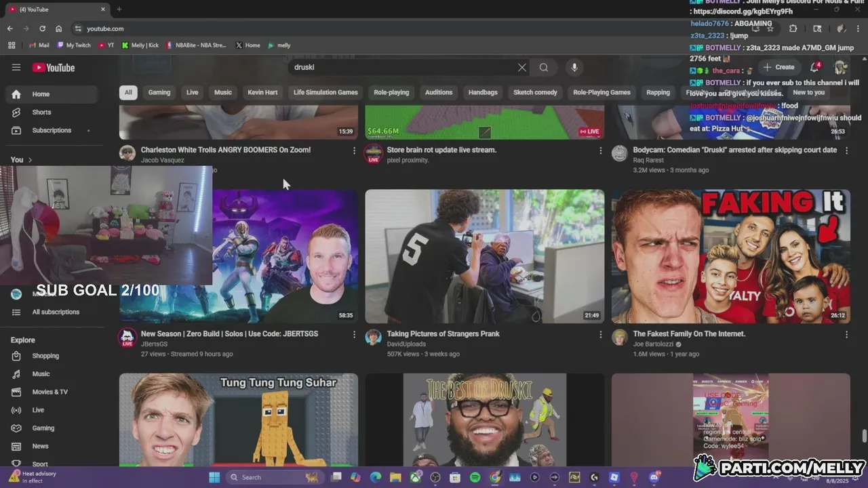Visit Jacob Vasquez channel name
The width and height of the screenshot is (868, 488).
[163, 161]
